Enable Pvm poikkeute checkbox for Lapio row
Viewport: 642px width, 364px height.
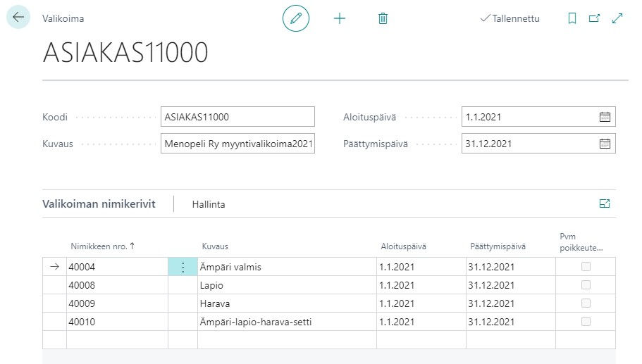coord(586,285)
